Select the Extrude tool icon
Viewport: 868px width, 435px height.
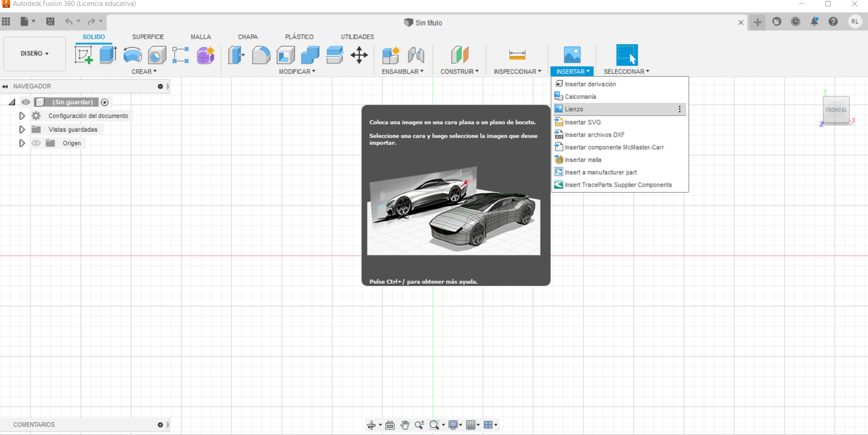point(108,55)
